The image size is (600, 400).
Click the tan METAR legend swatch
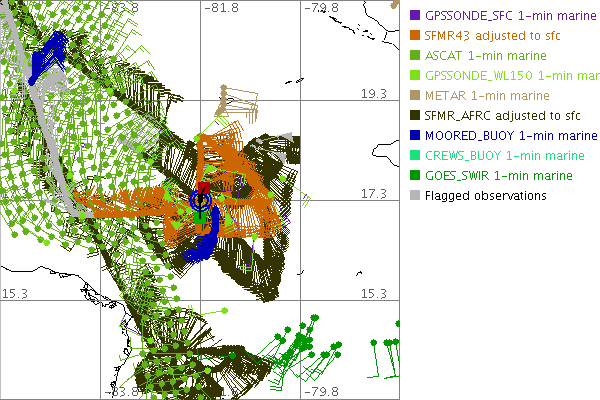coord(415,96)
